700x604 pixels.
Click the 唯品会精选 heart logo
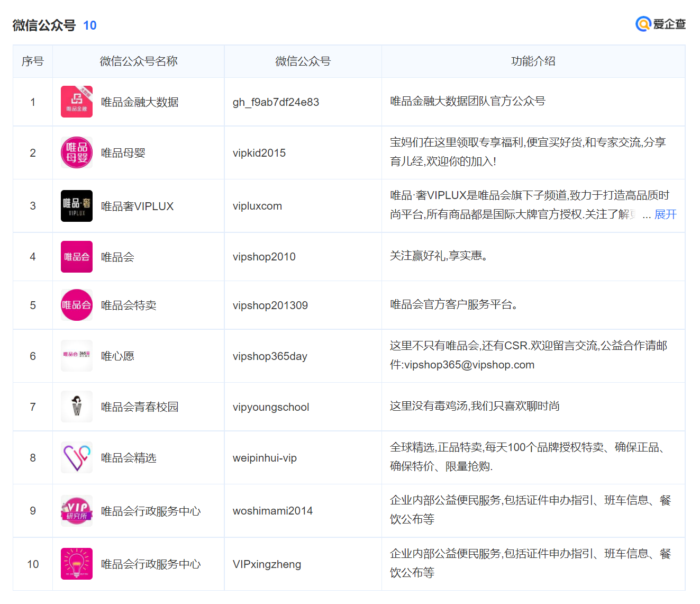[x=77, y=457]
